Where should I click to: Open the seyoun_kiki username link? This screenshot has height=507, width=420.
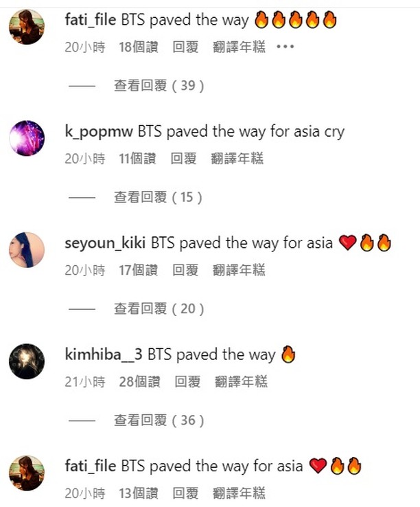tap(105, 243)
